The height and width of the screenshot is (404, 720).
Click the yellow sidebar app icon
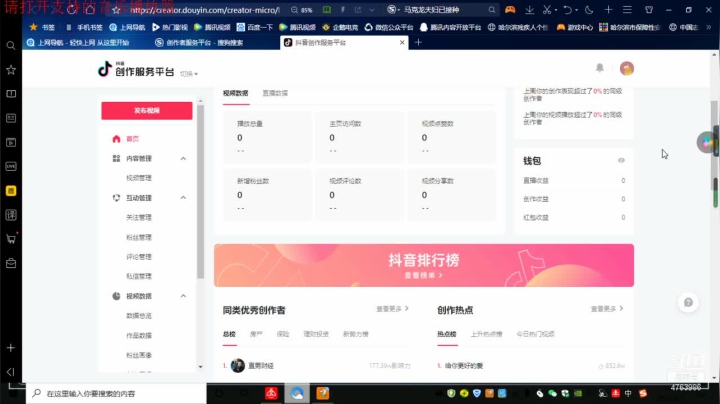coord(11,191)
